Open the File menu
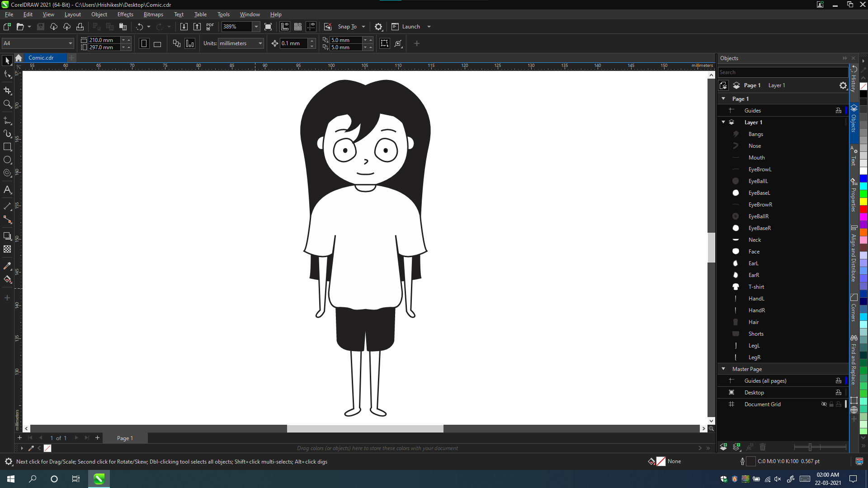The image size is (868, 488). point(9,14)
